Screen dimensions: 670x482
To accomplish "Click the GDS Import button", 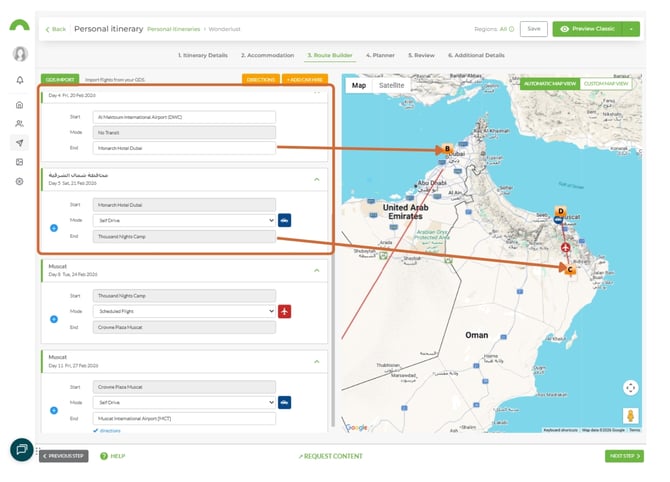I will 60,79.
